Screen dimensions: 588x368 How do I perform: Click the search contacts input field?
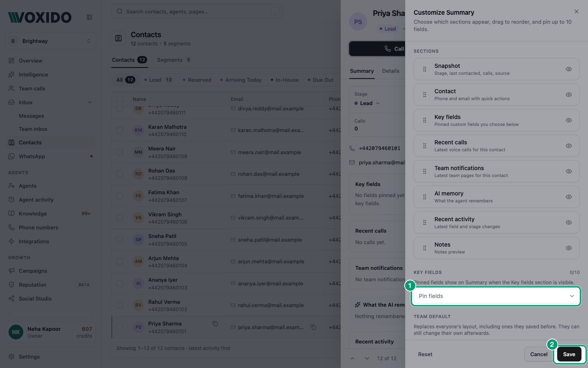pos(197,11)
